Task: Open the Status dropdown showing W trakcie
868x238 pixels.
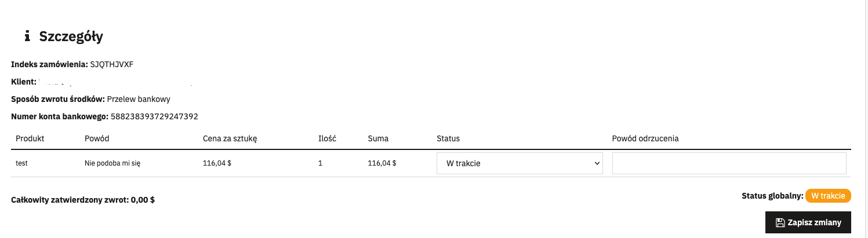Action: pyautogui.click(x=520, y=163)
